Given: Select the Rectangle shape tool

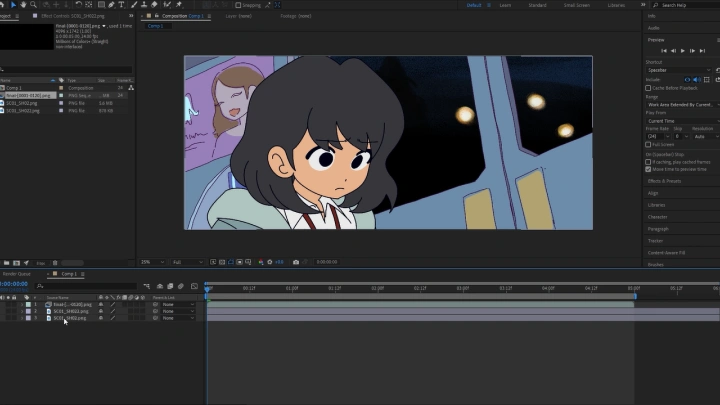Looking at the screenshot, I should click(101, 5).
